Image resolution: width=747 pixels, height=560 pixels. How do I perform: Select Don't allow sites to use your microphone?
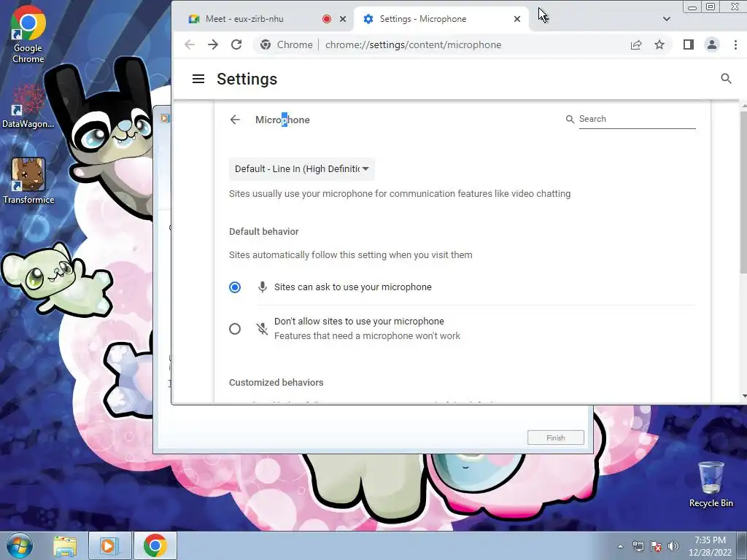coord(235,329)
